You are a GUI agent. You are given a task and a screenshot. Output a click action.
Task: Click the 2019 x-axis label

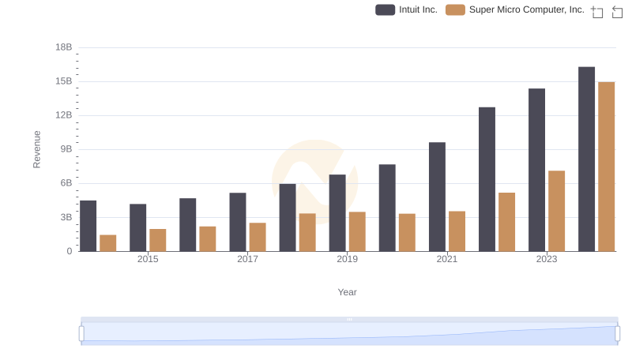(x=347, y=259)
